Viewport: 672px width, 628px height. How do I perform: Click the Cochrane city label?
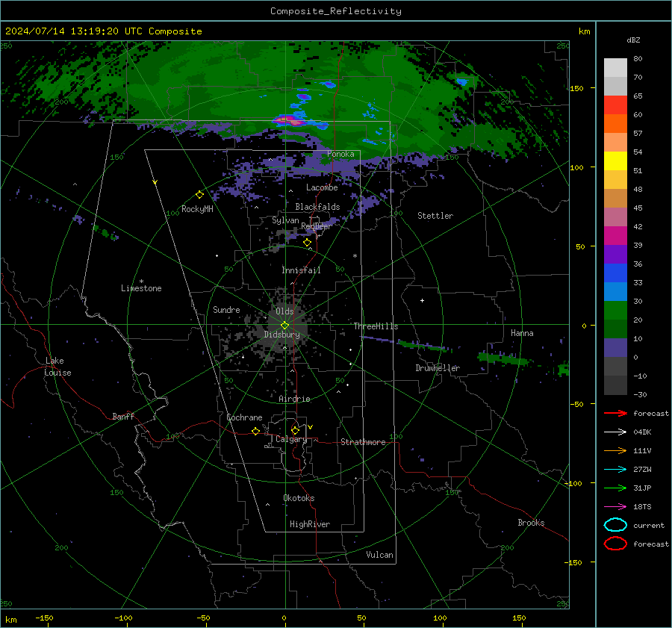tap(244, 417)
